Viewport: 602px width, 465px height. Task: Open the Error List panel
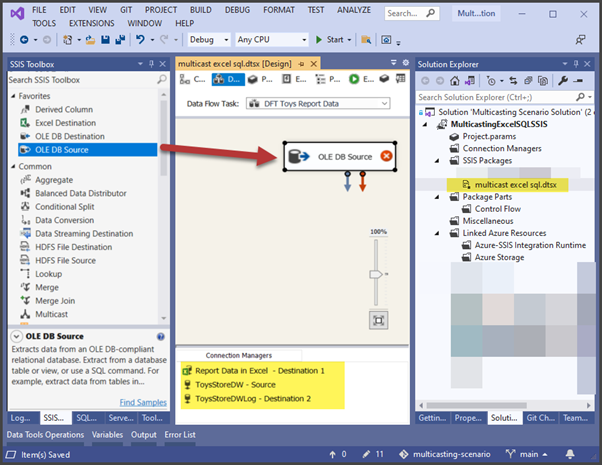coord(180,435)
